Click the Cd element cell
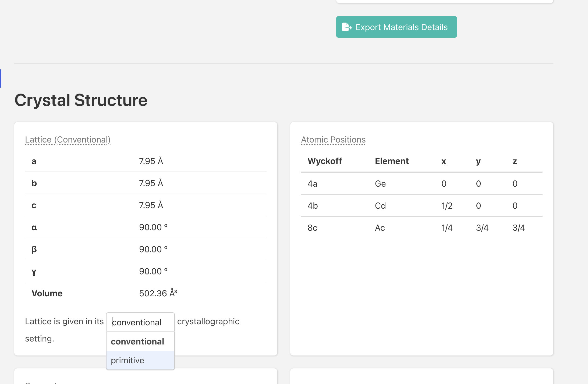The image size is (588, 384). (x=380, y=206)
